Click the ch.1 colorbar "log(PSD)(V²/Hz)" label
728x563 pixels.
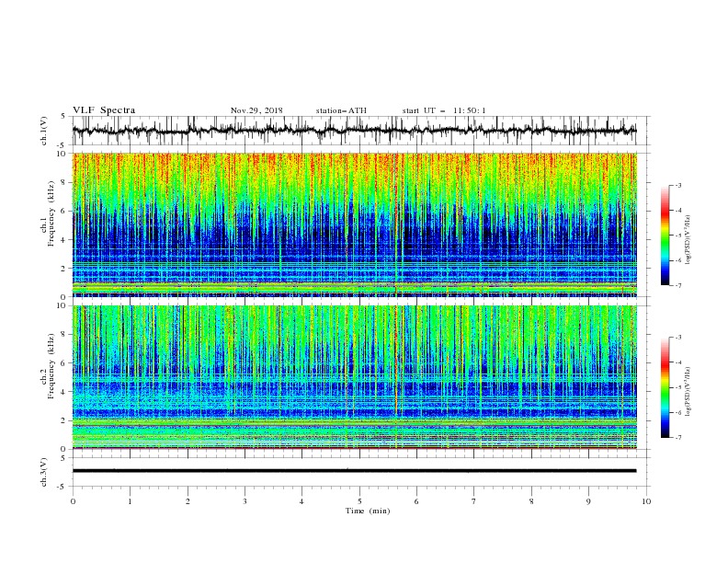point(688,240)
